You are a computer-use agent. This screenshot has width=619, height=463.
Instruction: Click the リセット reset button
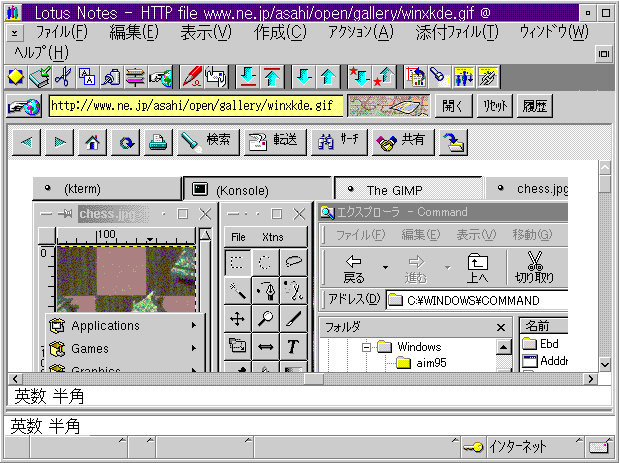click(x=495, y=106)
